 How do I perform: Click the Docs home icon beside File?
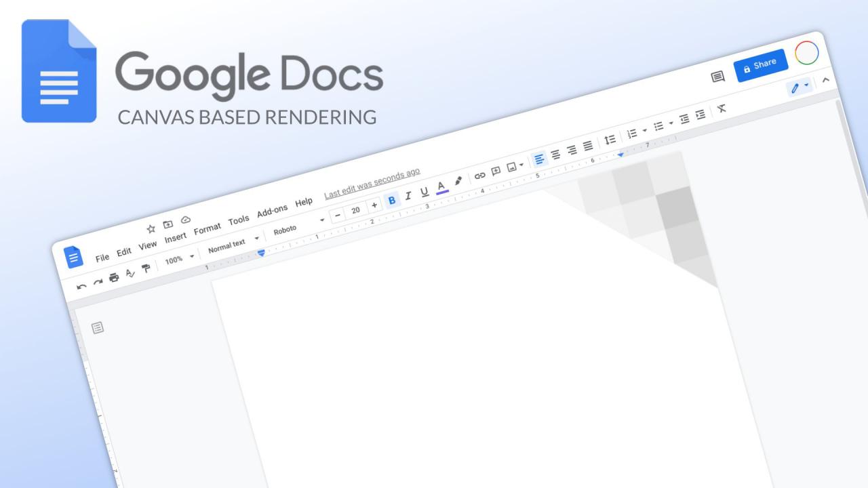coord(73,257)
